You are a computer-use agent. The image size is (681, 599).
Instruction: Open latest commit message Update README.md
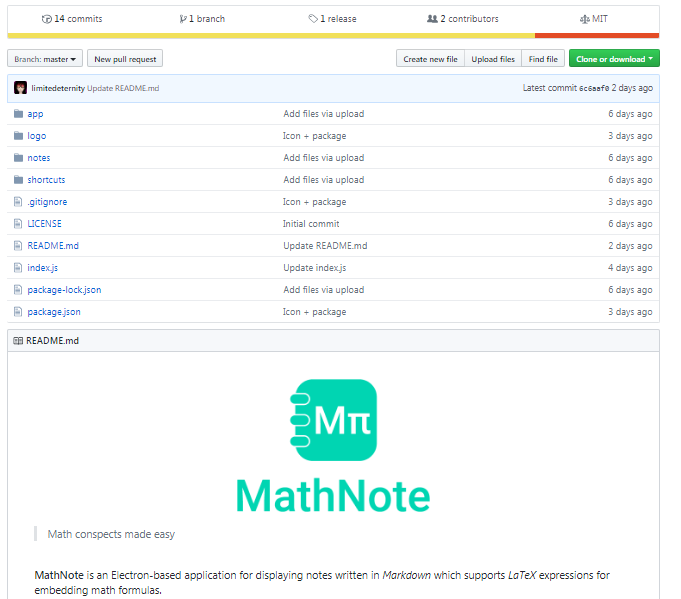(123, 88)
